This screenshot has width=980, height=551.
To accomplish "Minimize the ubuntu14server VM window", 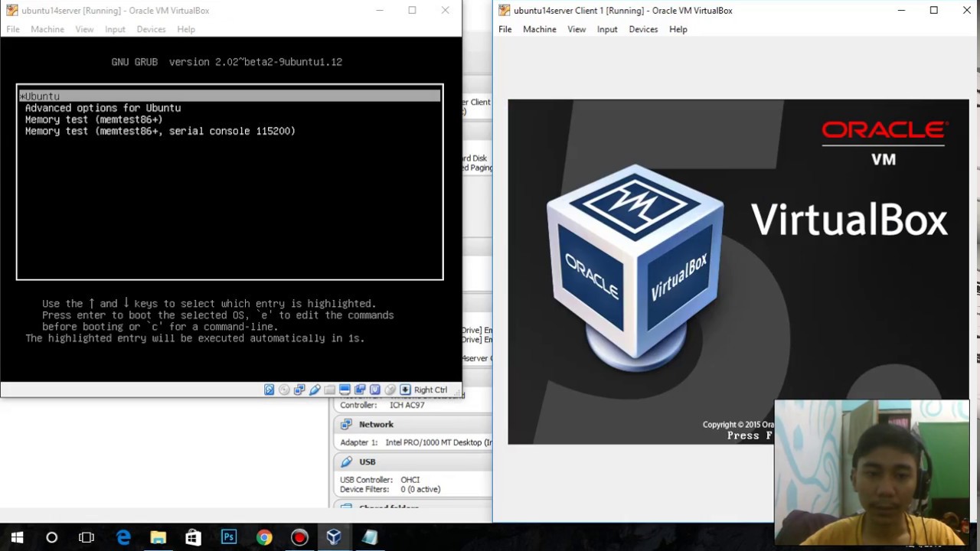I will tap(380, 11).
